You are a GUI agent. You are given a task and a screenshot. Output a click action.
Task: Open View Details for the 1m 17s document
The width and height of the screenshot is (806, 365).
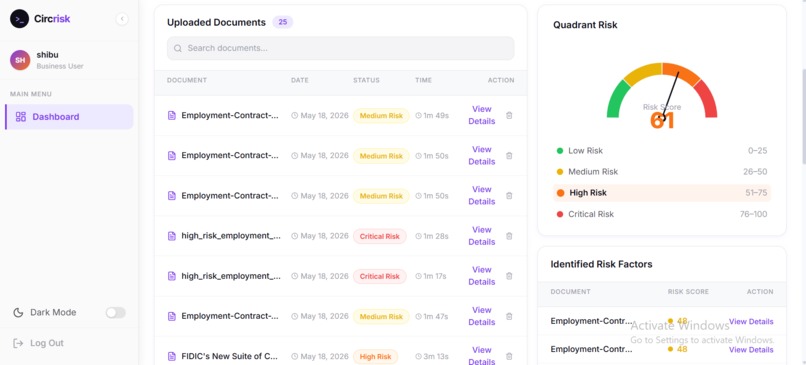pyautogui.click(x=482, y=276)
